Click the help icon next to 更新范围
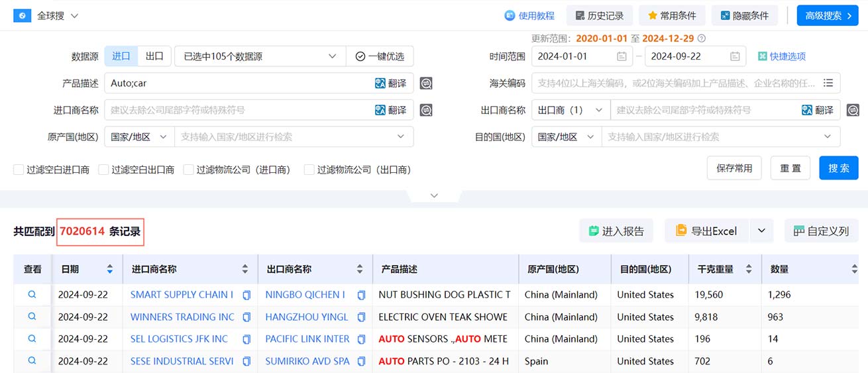 click(x=702, y=38)
